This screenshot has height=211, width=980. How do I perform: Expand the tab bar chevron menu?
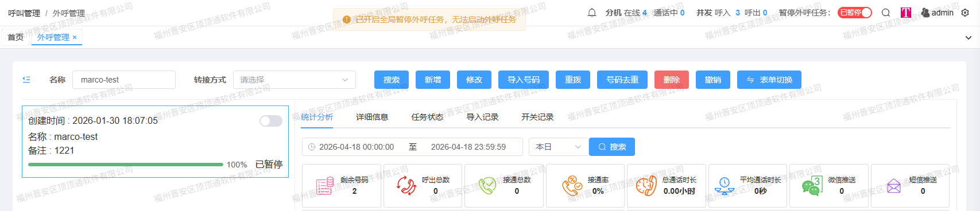click(969, 38)
